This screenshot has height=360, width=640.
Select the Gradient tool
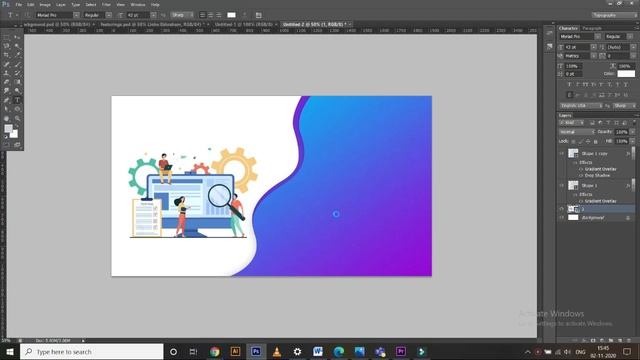pyautogui.click(x=17, y=82)
